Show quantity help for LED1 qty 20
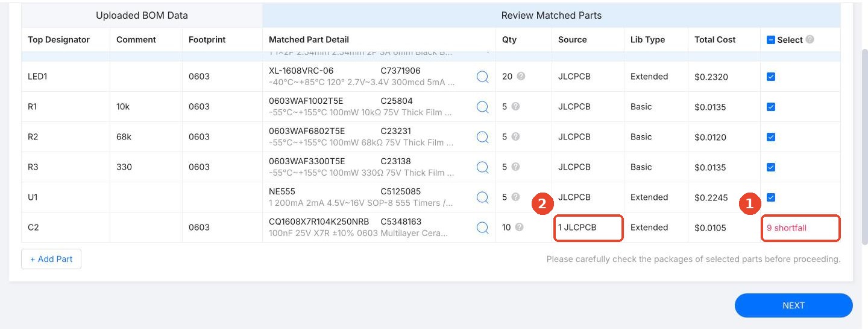Screen dimensions: 868x329 tap(521, 77)
